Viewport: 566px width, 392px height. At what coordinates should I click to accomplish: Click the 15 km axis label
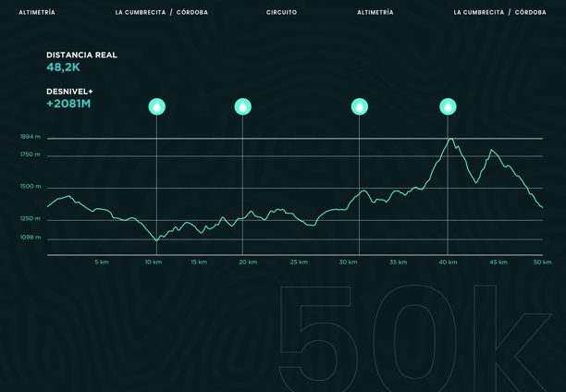[x=199, y=262]
